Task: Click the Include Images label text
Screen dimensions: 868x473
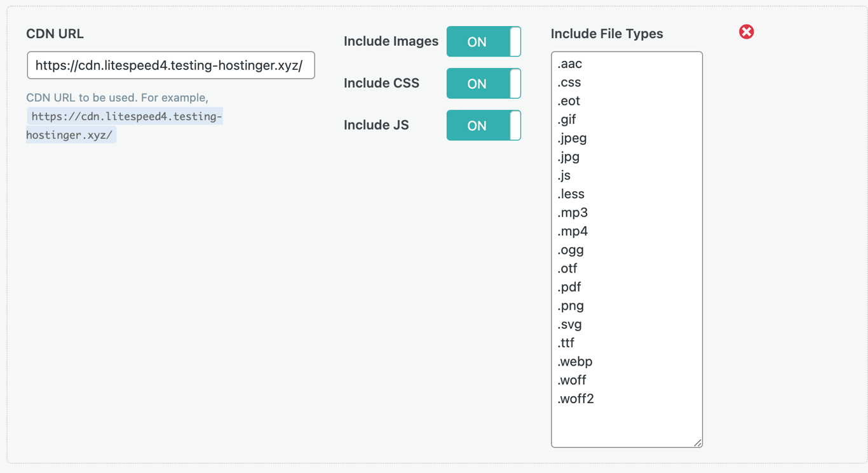Action: tap(391, 41)
